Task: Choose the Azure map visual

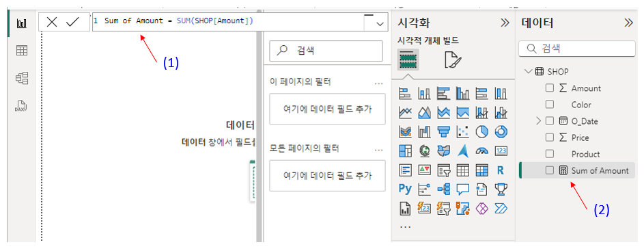Action: coord(463,151)
